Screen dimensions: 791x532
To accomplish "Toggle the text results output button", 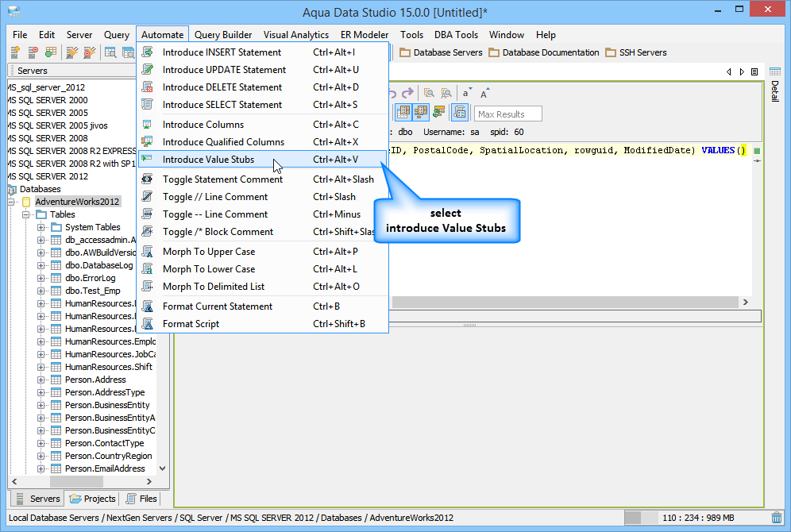I will click(x=460, y=113).
